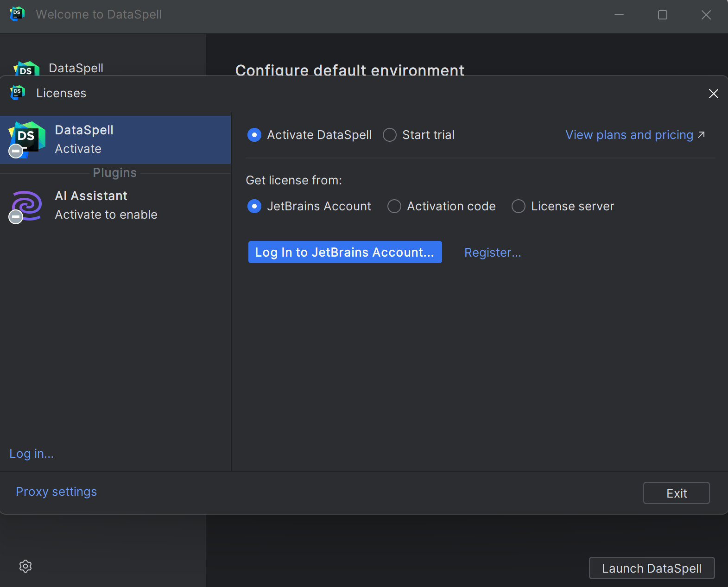Screen dimensions: 728x587
Task: Click the Exit button
Action: (676, 493)
